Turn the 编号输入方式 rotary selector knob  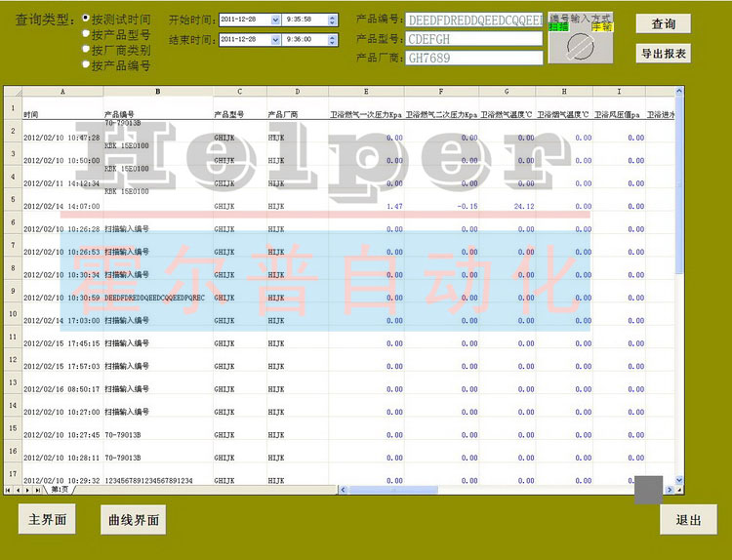[581, 46]
